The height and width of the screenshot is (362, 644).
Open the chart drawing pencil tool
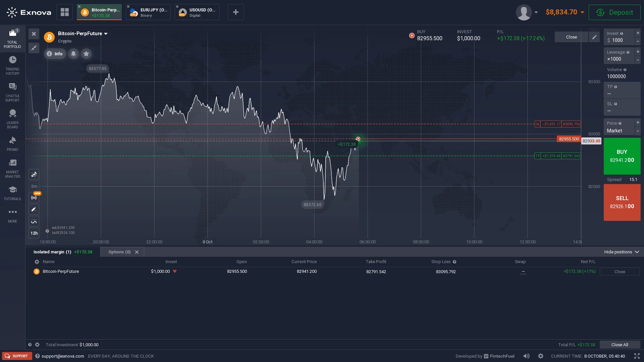click(x=34, y=209)
